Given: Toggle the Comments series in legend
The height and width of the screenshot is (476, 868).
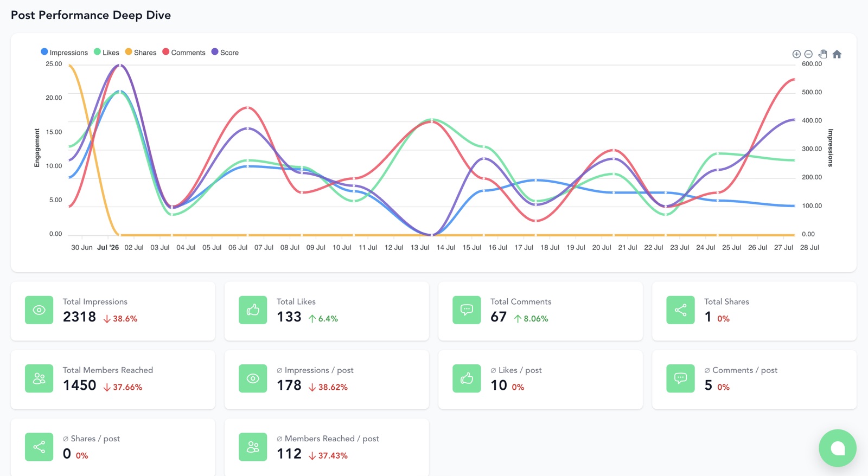Looking at the screenshot, I should point(184,53).
